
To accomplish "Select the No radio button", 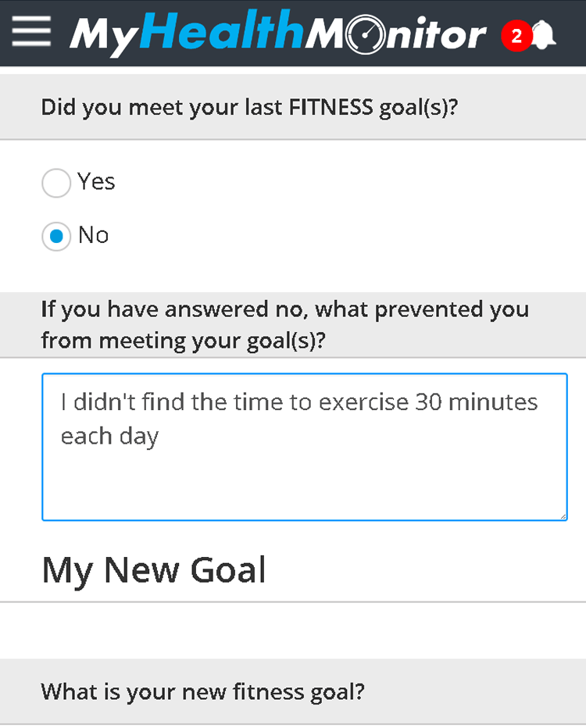I will 56,236.
